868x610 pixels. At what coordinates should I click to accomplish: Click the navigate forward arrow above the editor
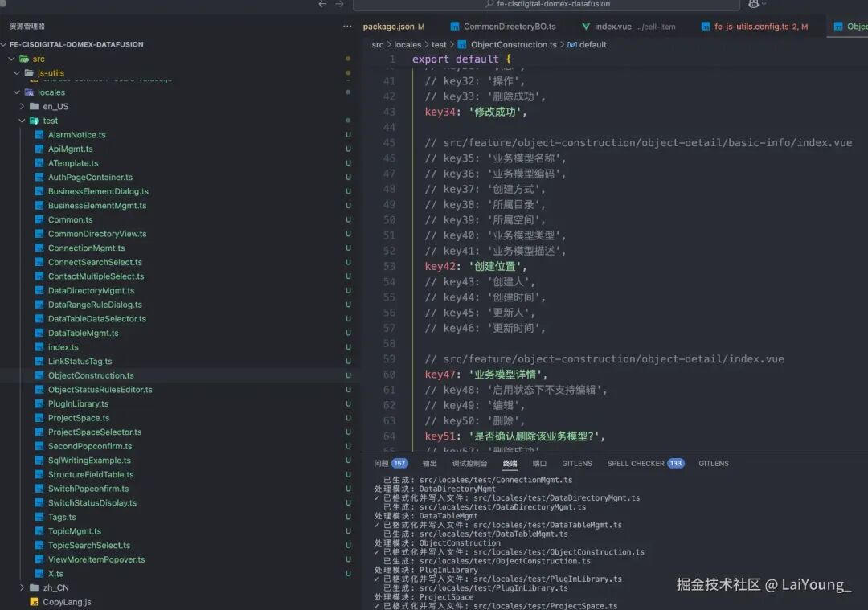(338, 4)
